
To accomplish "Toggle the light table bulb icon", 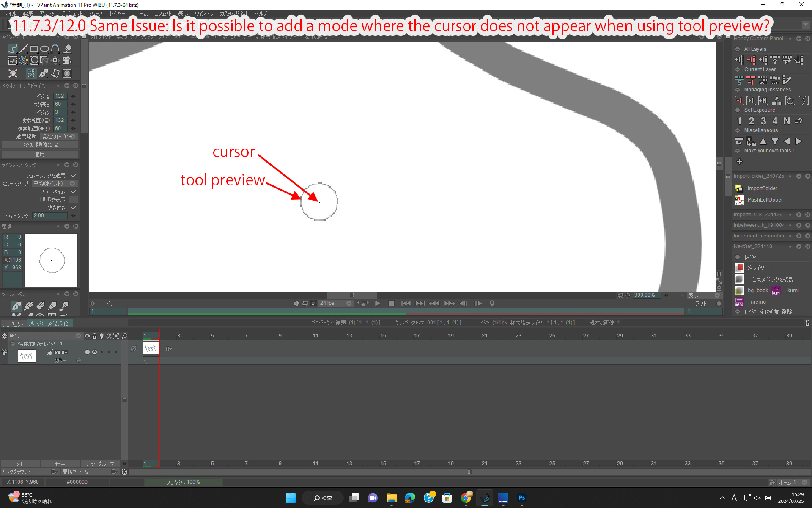I will (101, 336).
